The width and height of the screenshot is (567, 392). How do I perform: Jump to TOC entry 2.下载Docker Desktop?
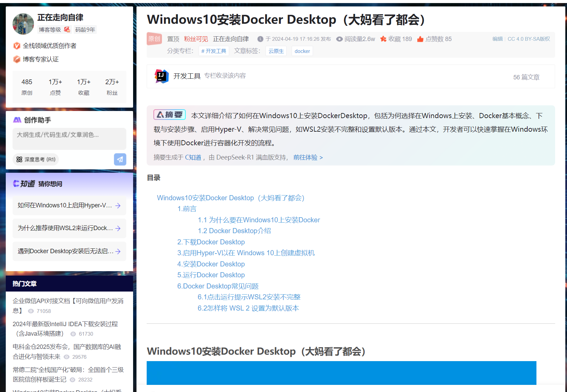coord(211,242)
